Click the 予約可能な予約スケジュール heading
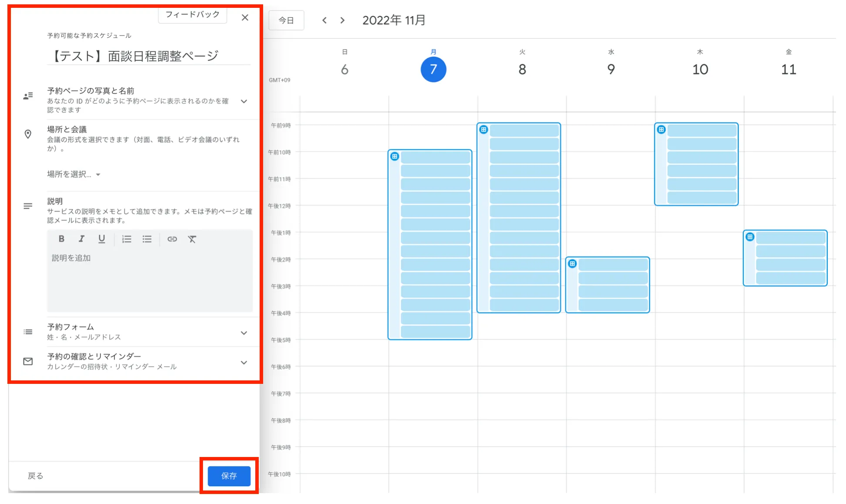The width and height of the screenshot is (846, 504). [89, 36]
